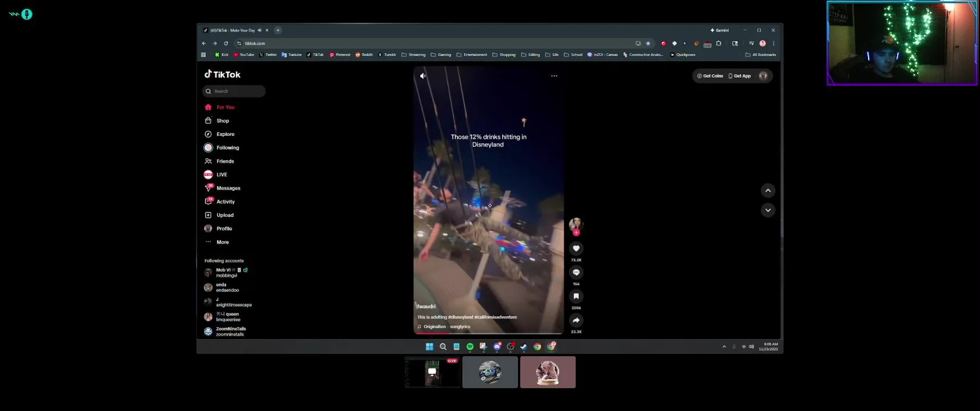
Task: Mute the TikTok video sound
Action: coord(423,76)
